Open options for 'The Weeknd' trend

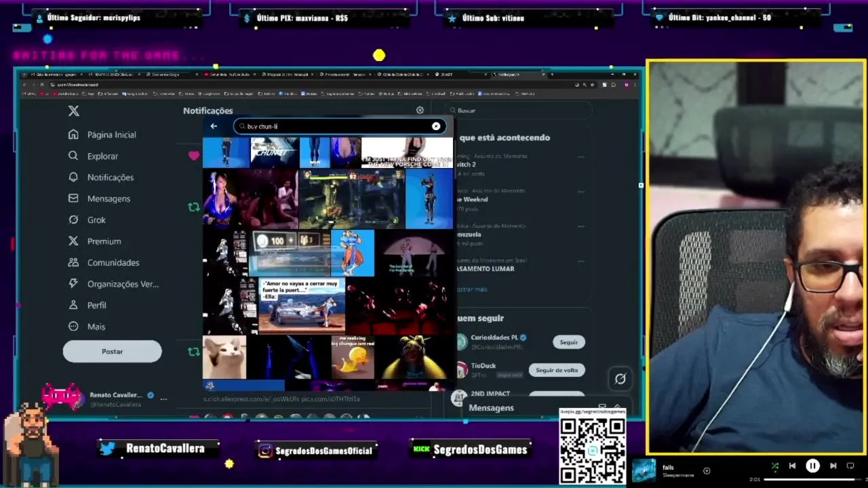pyautogui.click(x=581, y=191)
